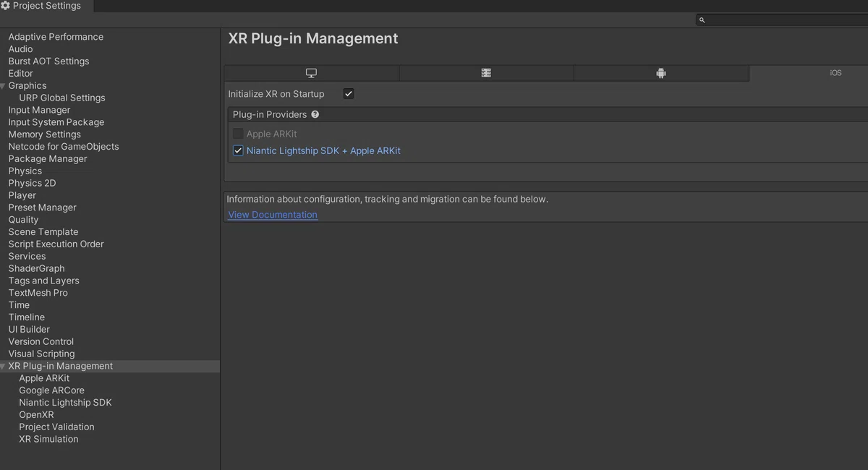Select the dedicated server platform tab

pyautogui.click(x=486, y=73)
